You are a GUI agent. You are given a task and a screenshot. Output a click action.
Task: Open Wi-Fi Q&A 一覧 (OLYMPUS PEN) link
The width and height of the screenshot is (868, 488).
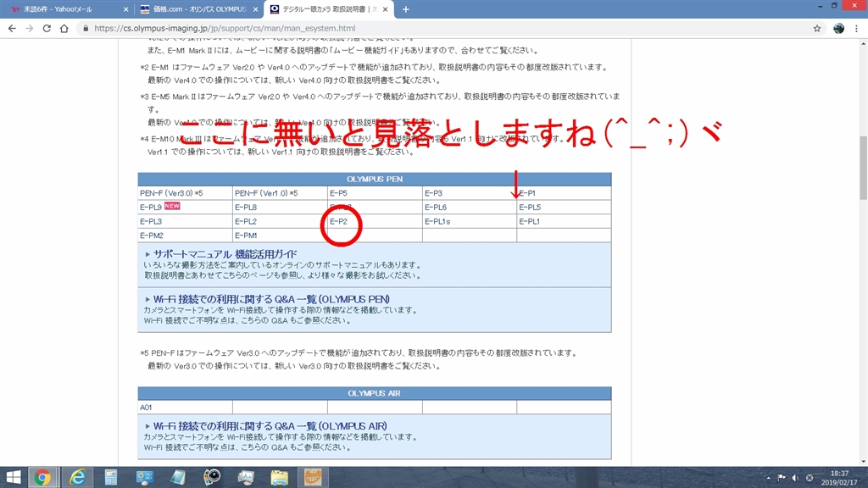click(x=271, y=299)
